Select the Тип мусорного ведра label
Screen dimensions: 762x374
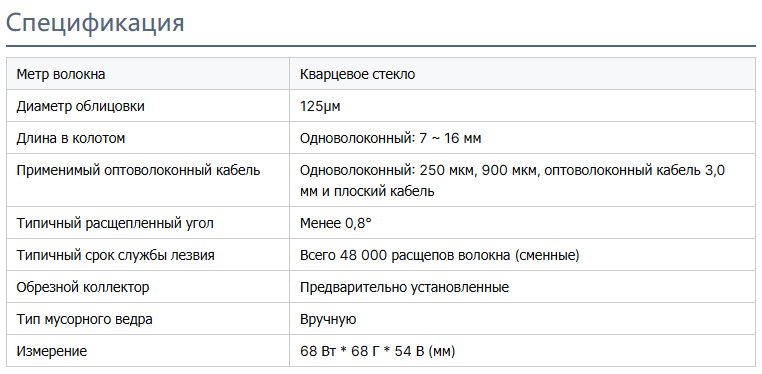pos(85,319)
